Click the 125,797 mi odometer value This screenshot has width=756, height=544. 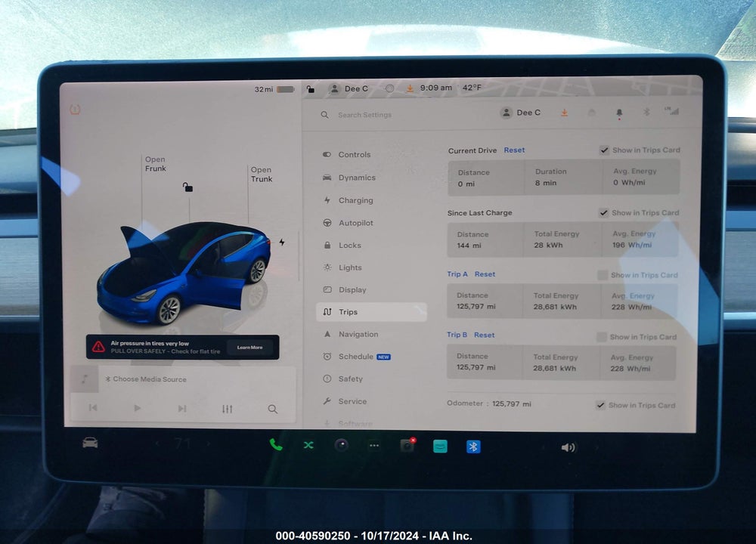click(x=512, y=403)
